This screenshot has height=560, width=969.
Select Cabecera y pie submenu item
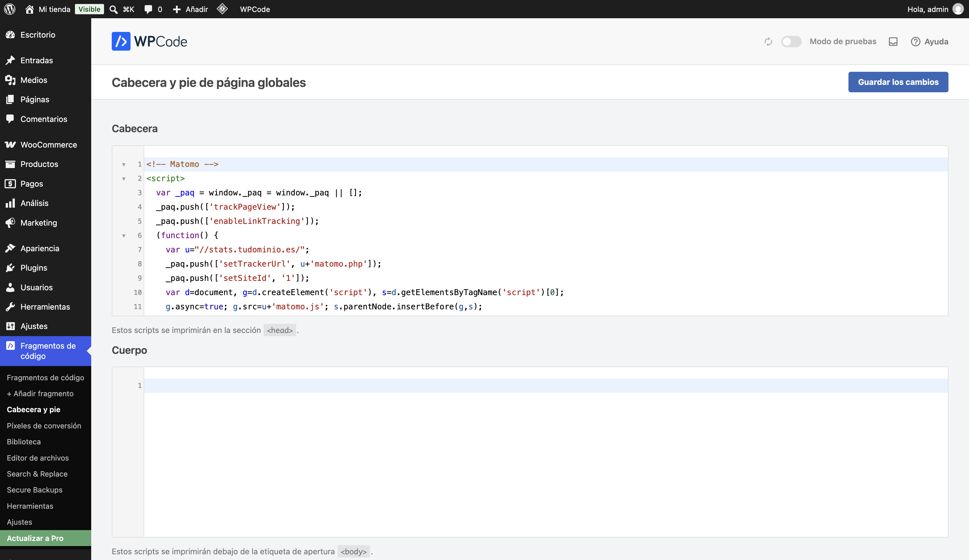[x=33, y=410]
